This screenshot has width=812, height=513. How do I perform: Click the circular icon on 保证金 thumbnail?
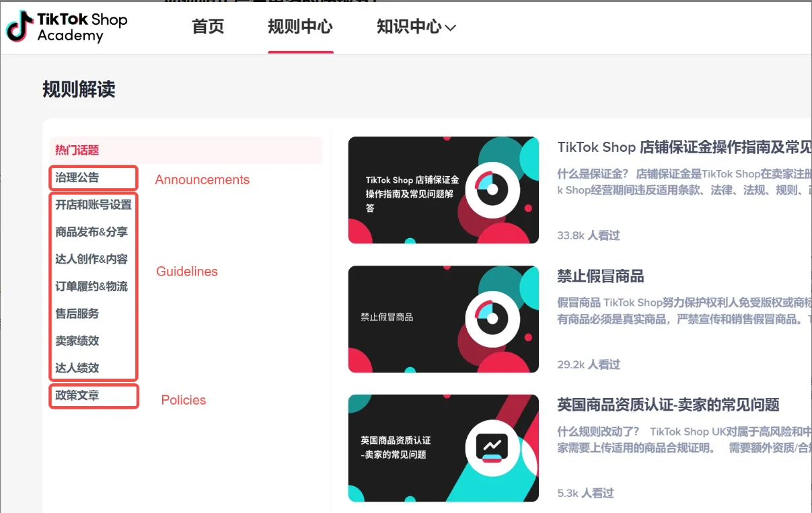tap(492, 190)
